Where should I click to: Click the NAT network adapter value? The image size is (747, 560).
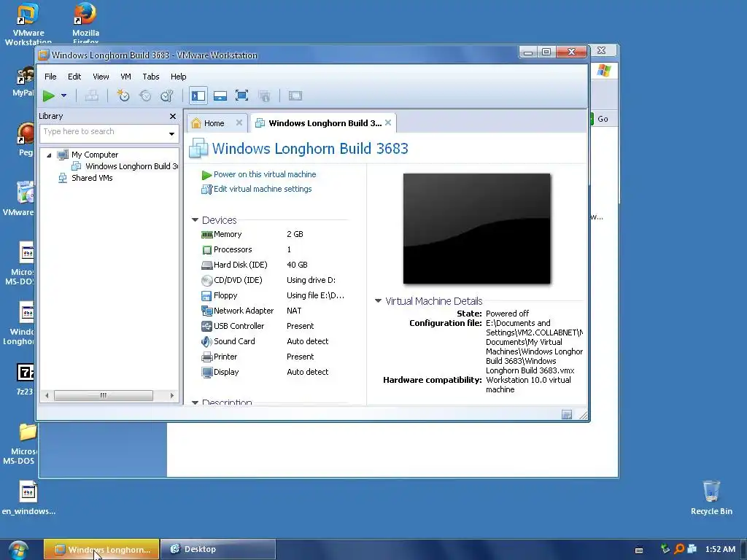294,311
